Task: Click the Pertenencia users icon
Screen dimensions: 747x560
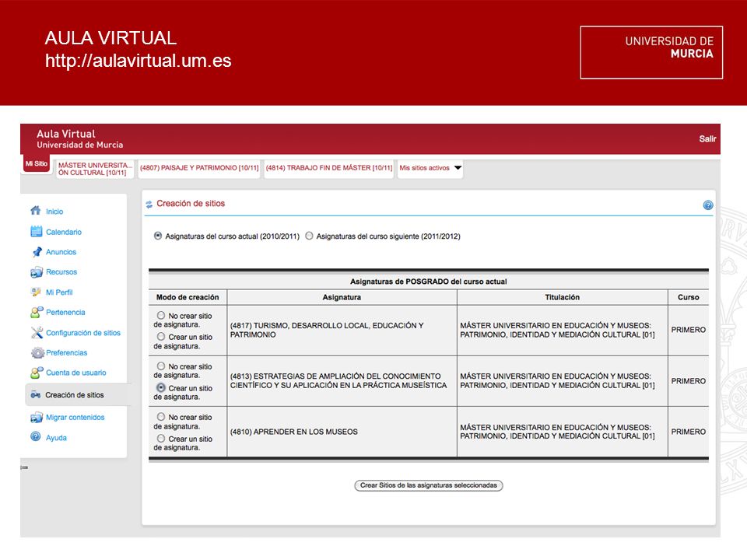Action: [37, 313]
